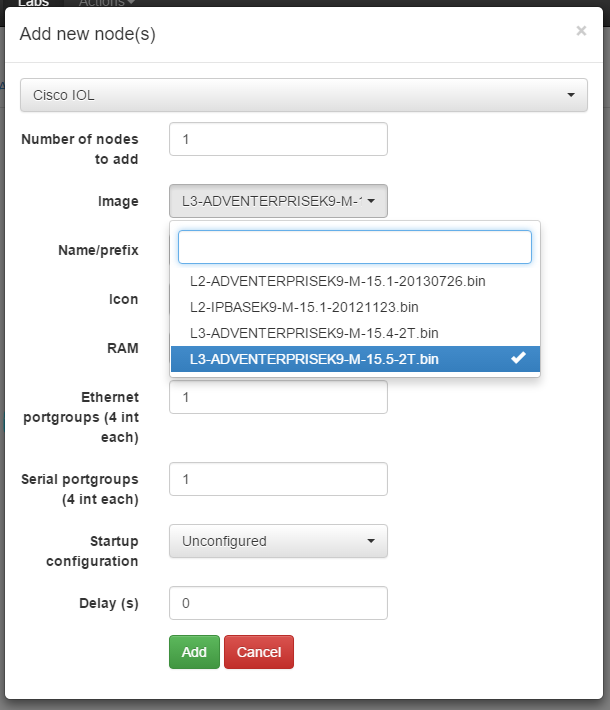
Task: Click the Add new node(s) title
Action: [x=87, y=34]
